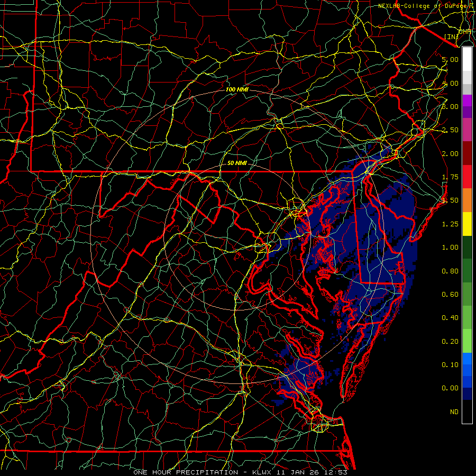Pick the green swatch beside 0.80
This screenshot has height=476, width=476.
pos(467,271)
